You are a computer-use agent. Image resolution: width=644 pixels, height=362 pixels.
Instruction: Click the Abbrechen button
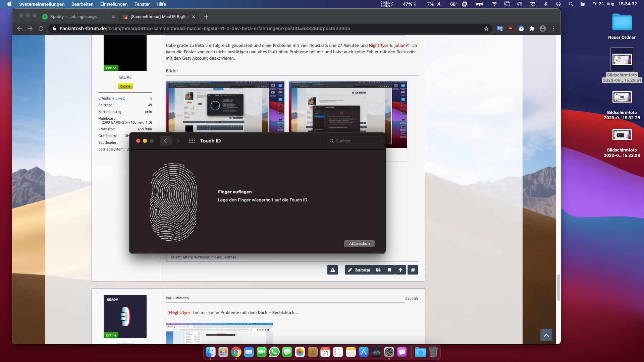click(x=359, y=244)
